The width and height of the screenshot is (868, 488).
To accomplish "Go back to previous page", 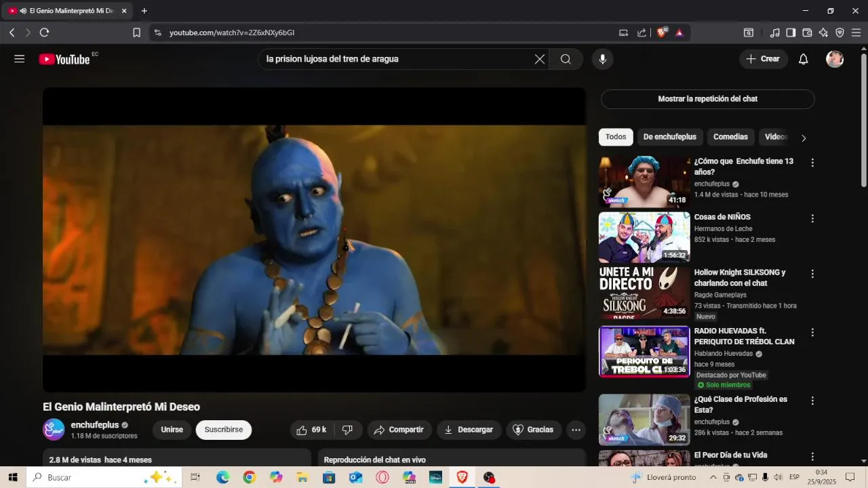I will [x=12, y=33].
